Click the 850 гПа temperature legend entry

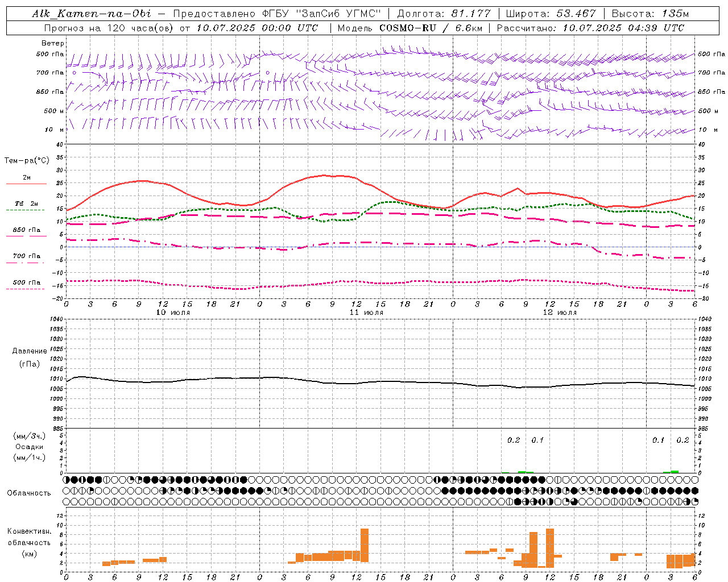[x=26, y=230]
